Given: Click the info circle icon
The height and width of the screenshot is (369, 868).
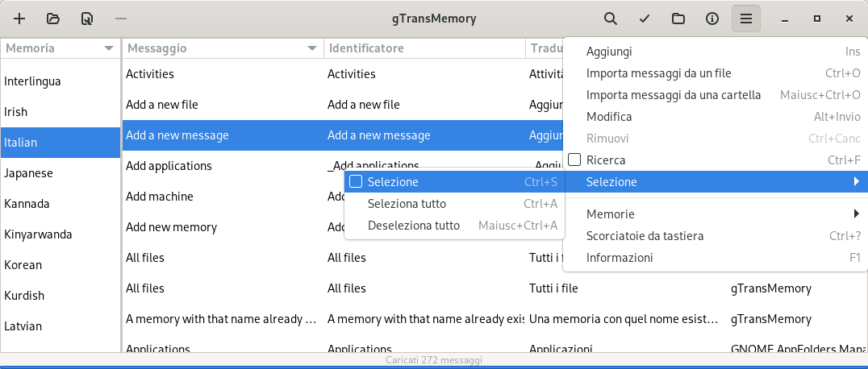Looking at the screenshot, I should point(712,19).
